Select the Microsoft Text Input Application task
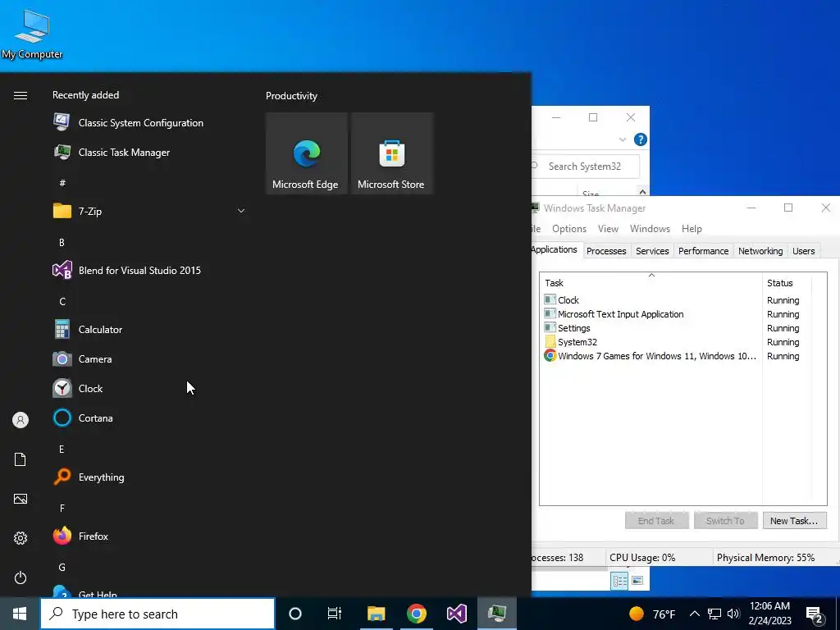The width and height of the screenshot is (840, 630). coord(672,314)
